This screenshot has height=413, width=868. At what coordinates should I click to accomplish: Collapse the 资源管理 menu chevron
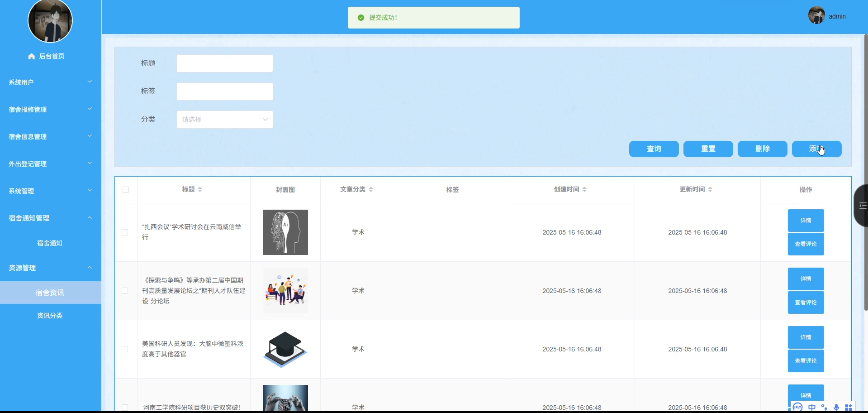pos(90,268)
